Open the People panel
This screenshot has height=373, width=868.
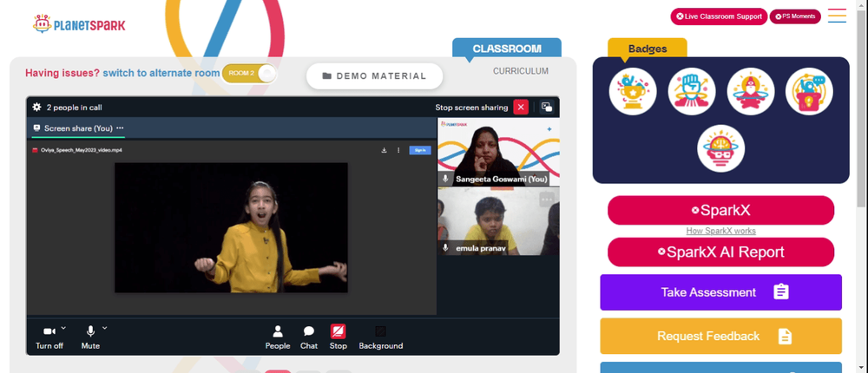pyautogui.click(x=278, y=337)
